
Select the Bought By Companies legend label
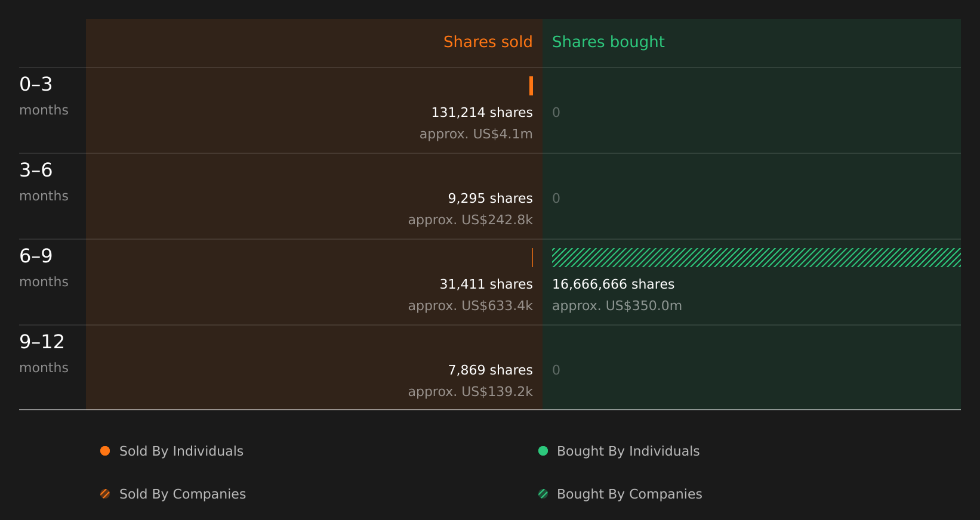tap(629, 494)
